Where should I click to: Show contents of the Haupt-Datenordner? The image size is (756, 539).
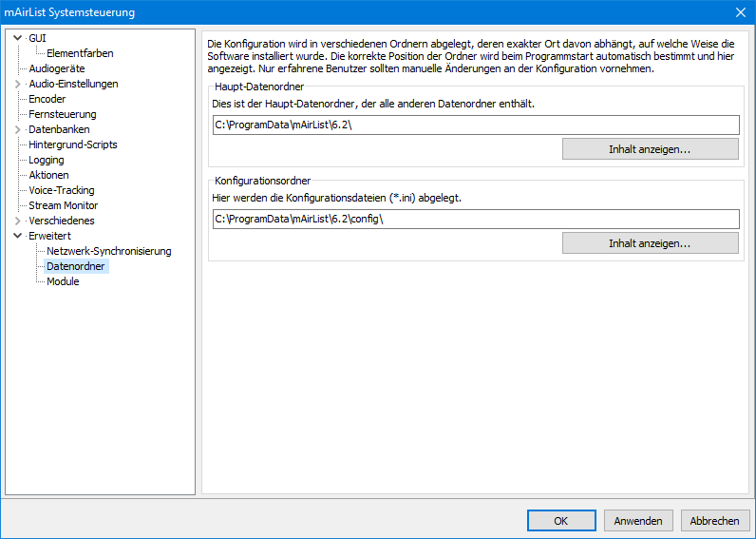coord(650,149)
